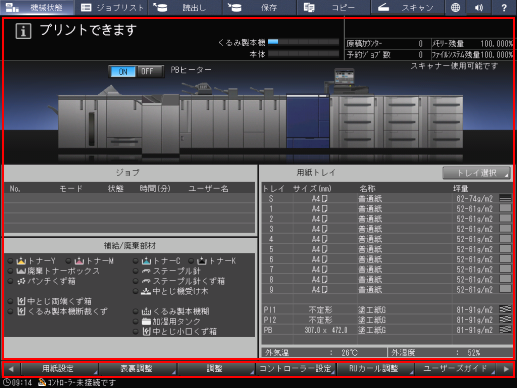517x388 pixels.
Task: Select the tray 1 row in 用紙トレイ
Action: point(387,209)
